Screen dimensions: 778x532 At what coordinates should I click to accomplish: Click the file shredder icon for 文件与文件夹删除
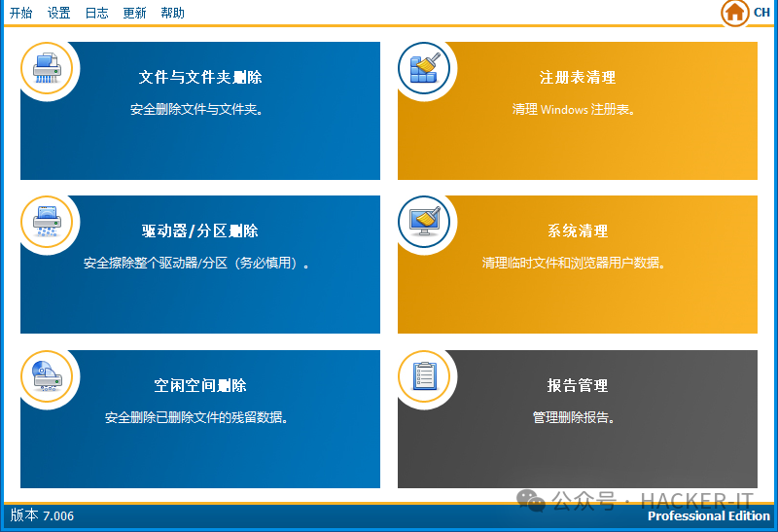tap(47, 68)
